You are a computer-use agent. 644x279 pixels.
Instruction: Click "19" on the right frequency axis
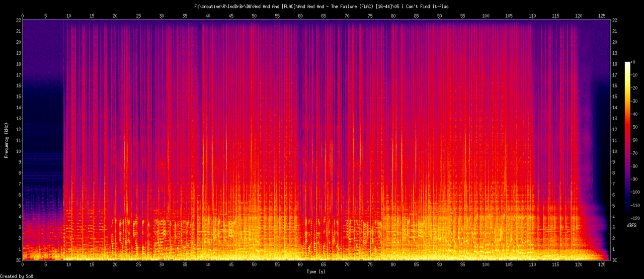tap(615, 52)
